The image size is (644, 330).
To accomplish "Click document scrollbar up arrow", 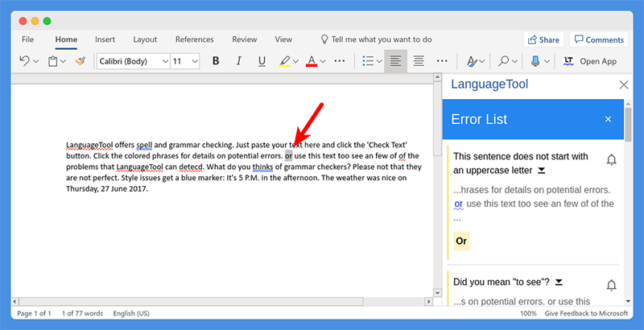I will tap(437, 77).
